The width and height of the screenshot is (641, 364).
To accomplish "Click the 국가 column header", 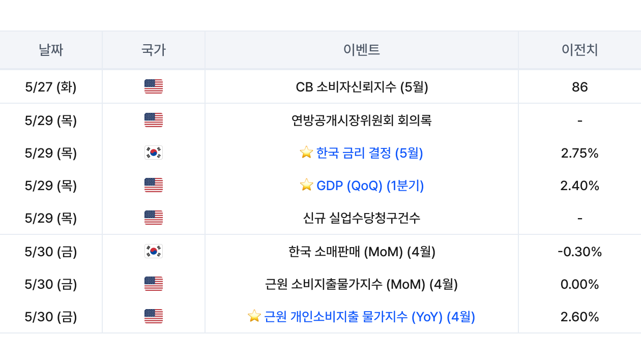I will (x=153, y=50).
